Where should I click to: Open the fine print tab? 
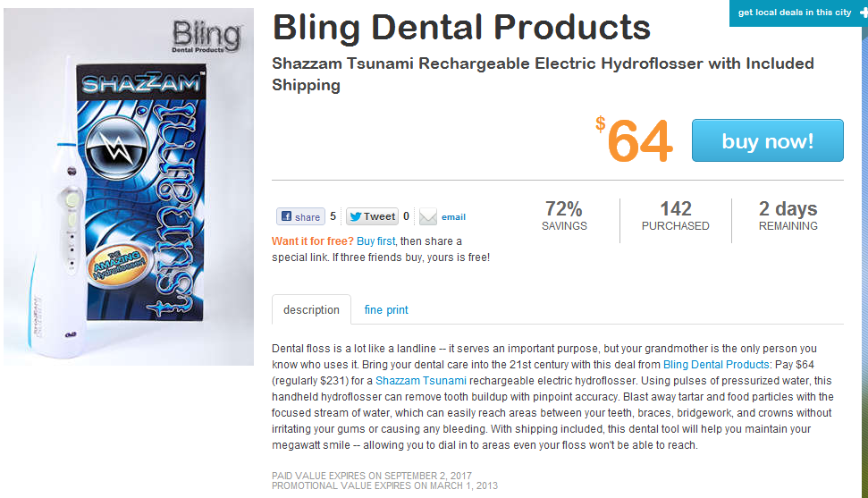386,309
